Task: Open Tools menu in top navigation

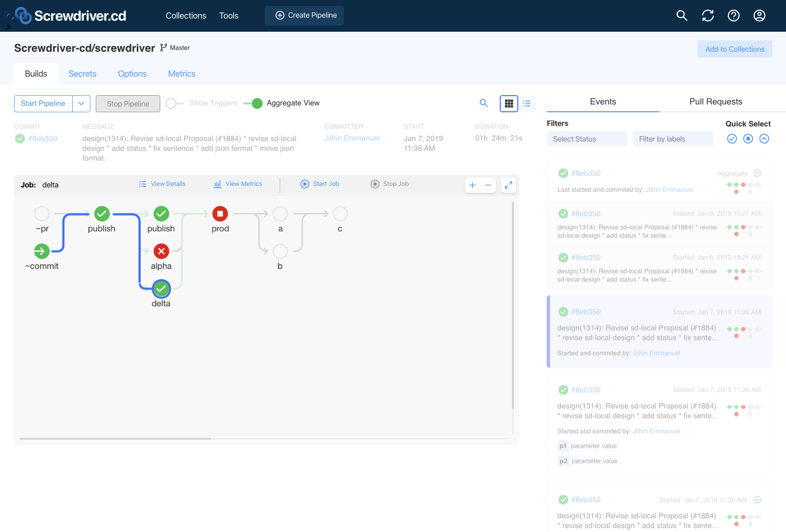Action: click(229, 16)
